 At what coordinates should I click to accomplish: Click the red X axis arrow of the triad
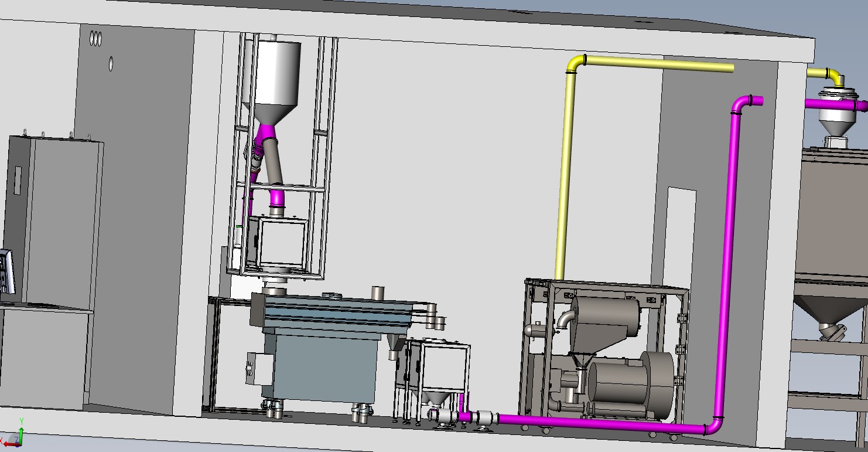point(8,444)
